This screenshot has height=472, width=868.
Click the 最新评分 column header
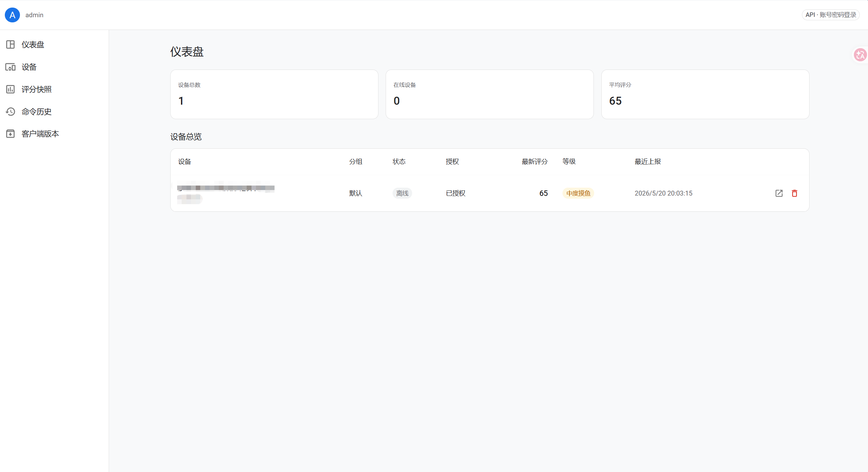(x=535, y=162)
